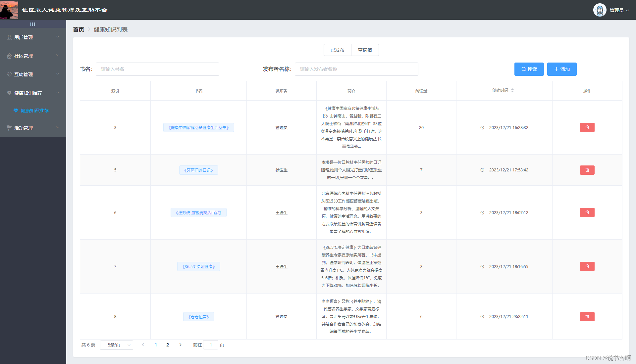Delete the 36.5℃决定健康 row
This screenshot has width=636, height=364.
[587, 266]
